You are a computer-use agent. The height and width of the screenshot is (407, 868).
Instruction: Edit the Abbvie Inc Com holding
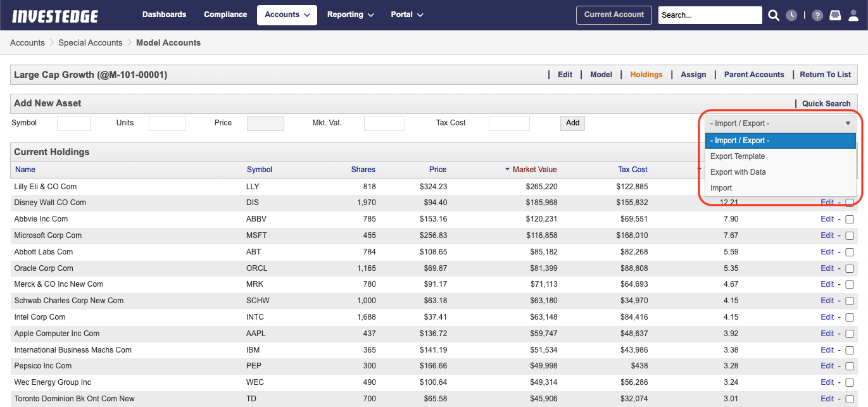point(827,219)
